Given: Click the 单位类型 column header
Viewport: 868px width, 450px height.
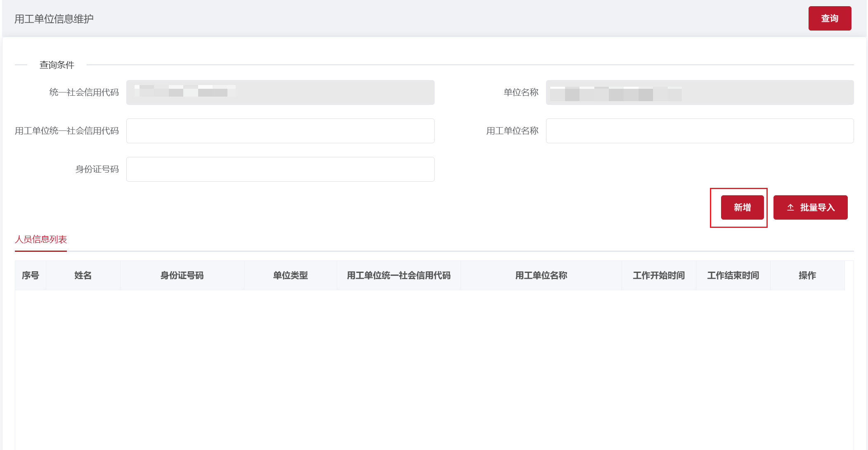Looking at the screenshot, I should pyautogui.click(x=291, y=275).
